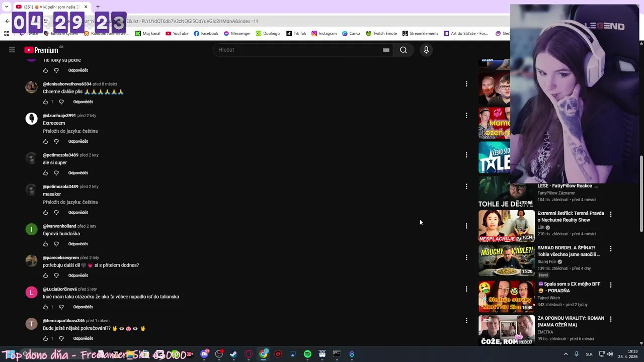Translate the 'masaker' comment to čeština

70,202
